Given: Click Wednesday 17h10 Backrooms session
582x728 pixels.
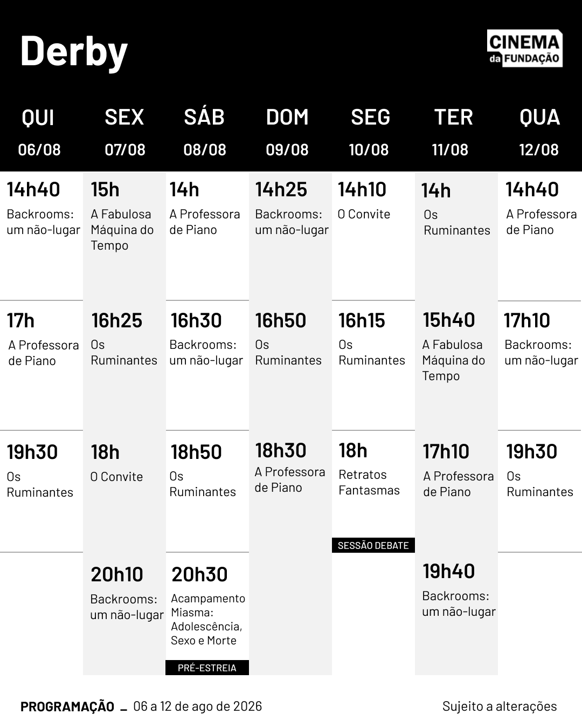Looking at the screenshot, I should [541, 339].
